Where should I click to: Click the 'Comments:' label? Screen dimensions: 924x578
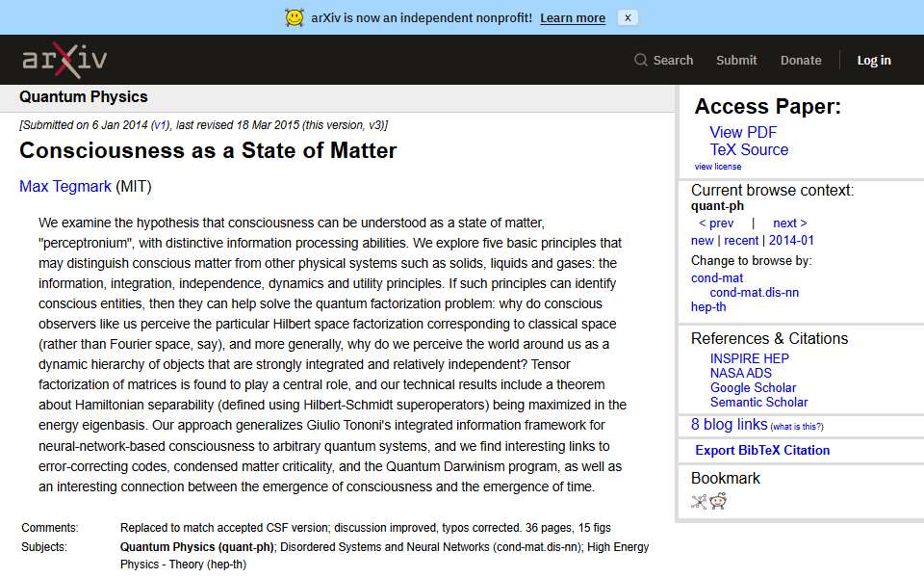coord(49,528)
